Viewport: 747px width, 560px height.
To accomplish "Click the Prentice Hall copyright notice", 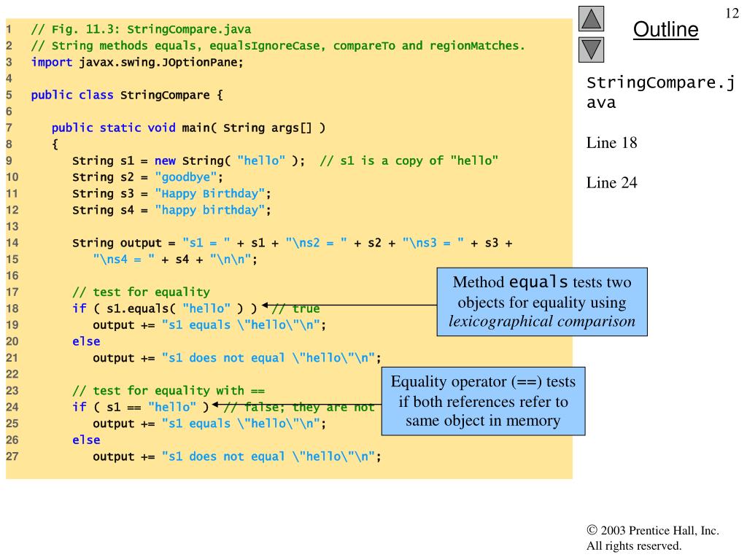I will (x=653, y=537).
